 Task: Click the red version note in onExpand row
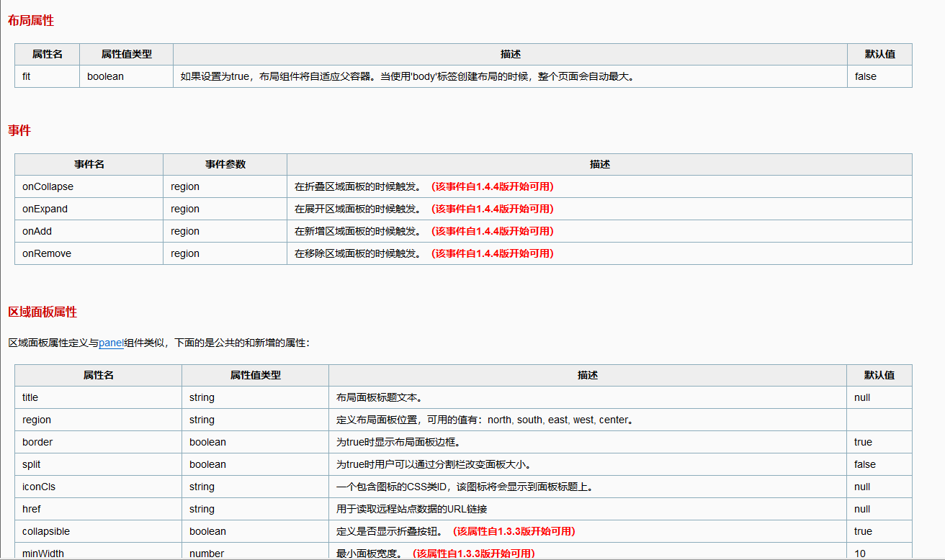(492, 209)
